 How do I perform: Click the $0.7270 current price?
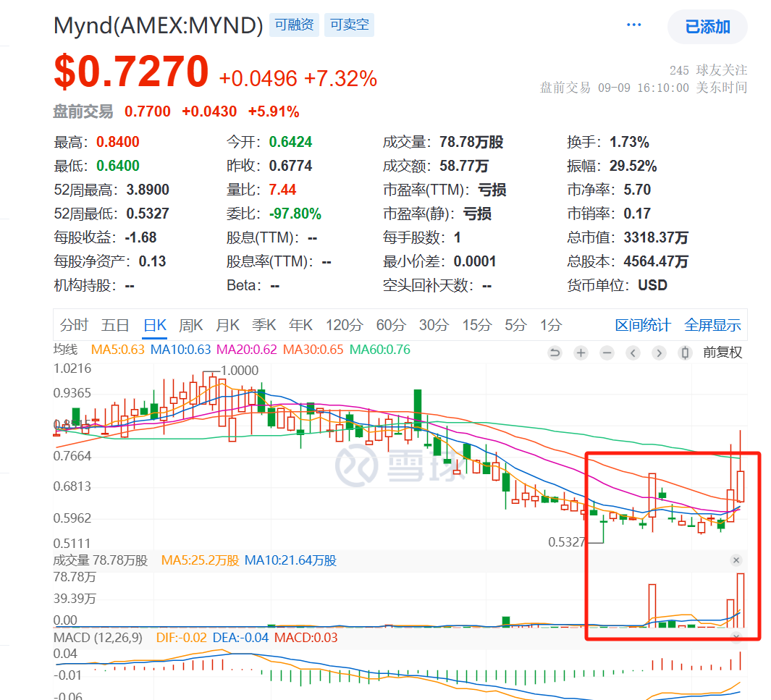pyautogui.click(x=131, y=72)
